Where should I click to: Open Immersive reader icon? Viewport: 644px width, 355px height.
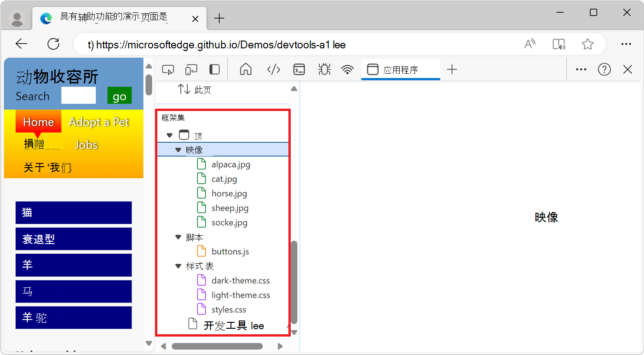(x=559, y=44)
